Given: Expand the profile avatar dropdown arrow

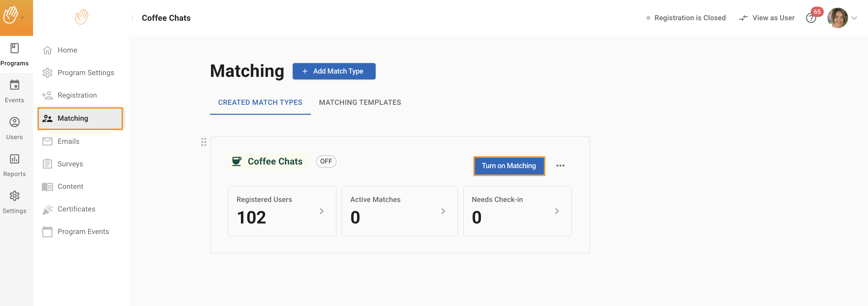Looking at the screenshot, I should pyautogui.click(x=854, y=18).
